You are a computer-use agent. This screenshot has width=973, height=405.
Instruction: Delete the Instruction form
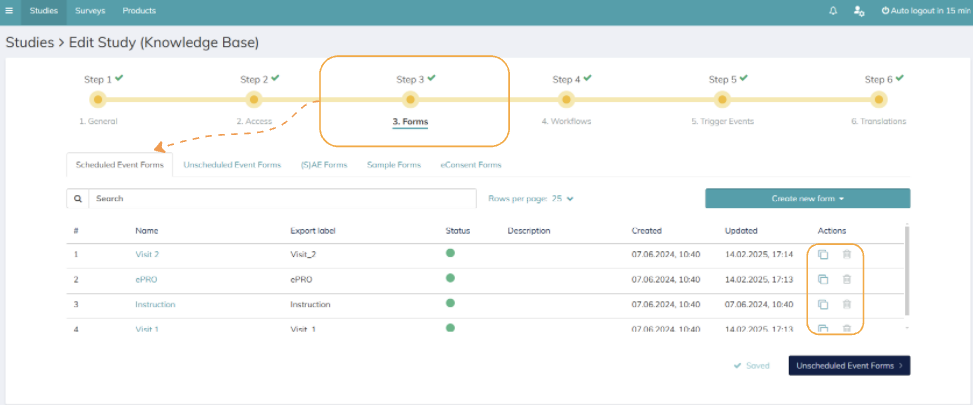click(846, 305)
